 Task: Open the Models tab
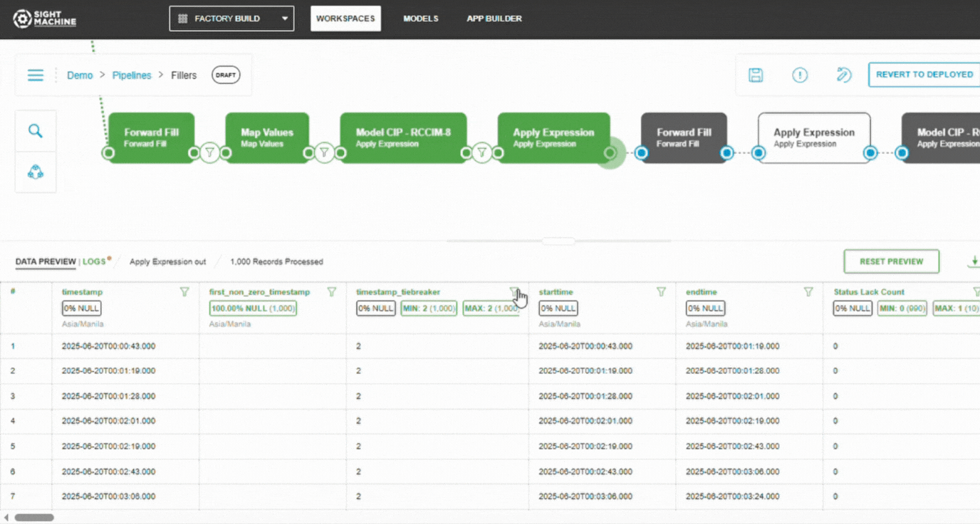tap(421, 19)
